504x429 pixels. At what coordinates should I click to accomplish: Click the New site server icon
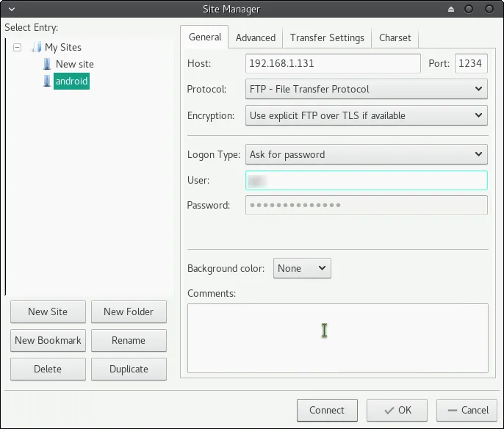tap(48, 64)
